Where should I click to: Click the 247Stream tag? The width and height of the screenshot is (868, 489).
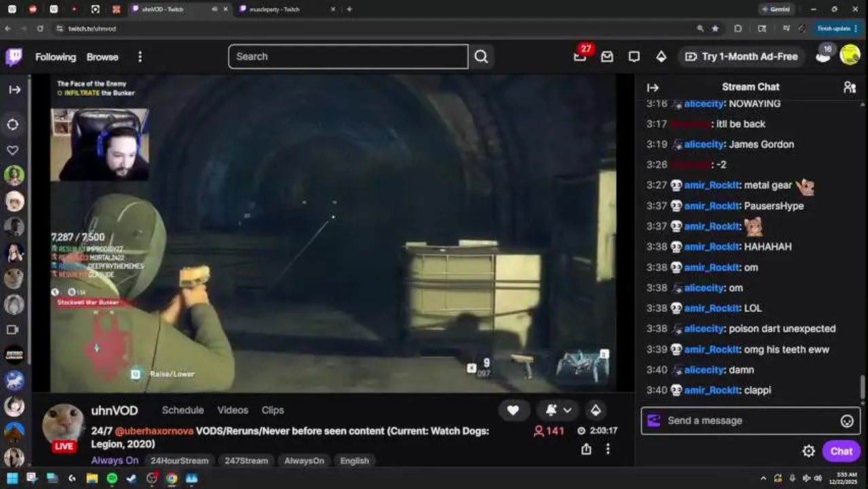click(246, 460)
